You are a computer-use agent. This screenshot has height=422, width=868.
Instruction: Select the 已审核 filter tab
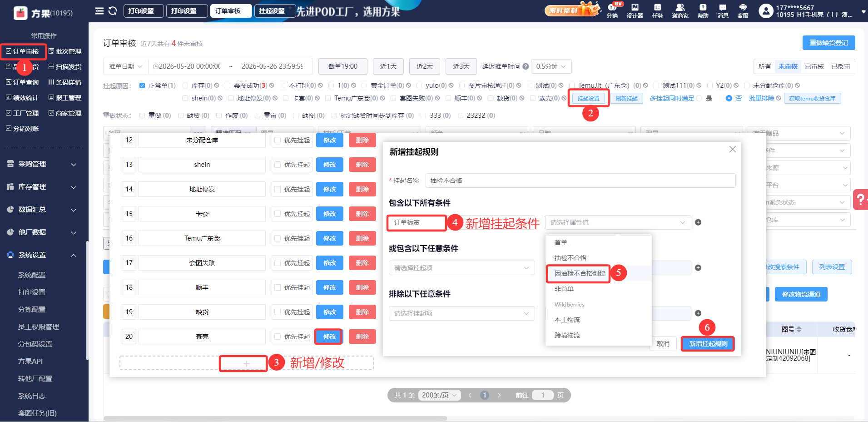pos(814,66)
